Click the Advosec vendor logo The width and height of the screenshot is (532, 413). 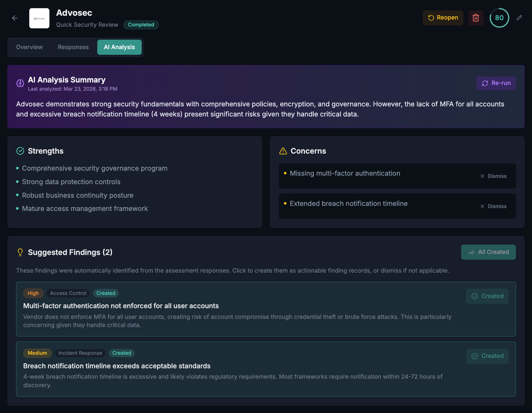pos(39,18)
